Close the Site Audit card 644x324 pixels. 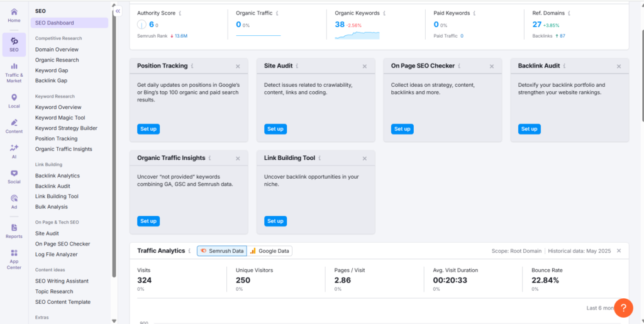tap(365, 66)
